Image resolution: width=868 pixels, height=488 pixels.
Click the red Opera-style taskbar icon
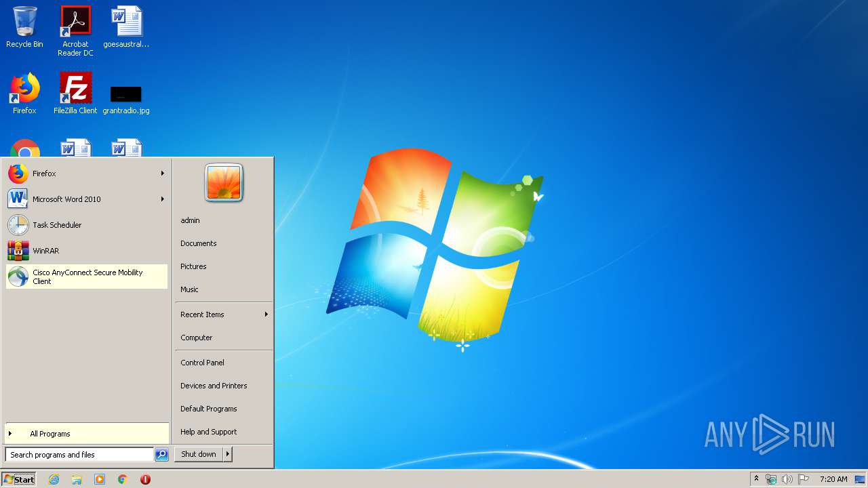[145, 479]
